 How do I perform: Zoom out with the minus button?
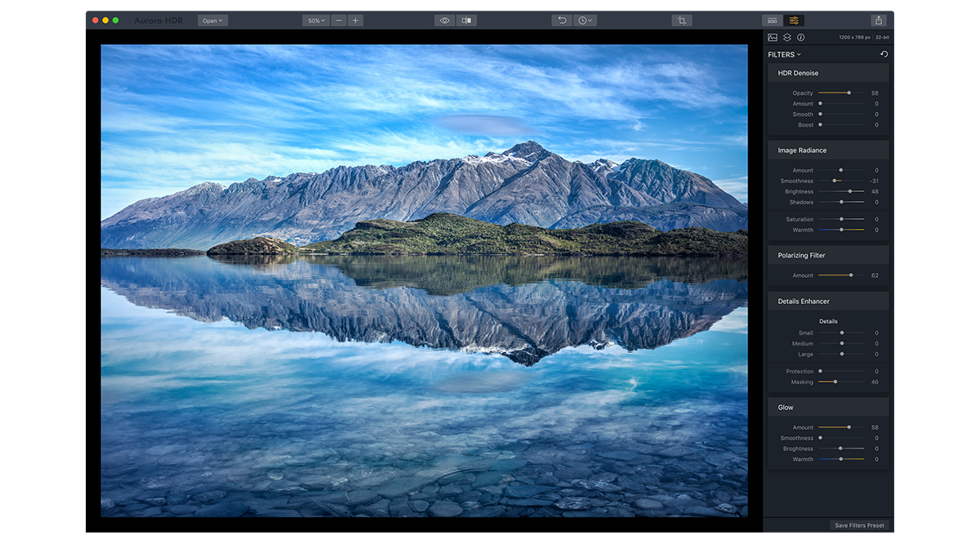coord(339,20)
